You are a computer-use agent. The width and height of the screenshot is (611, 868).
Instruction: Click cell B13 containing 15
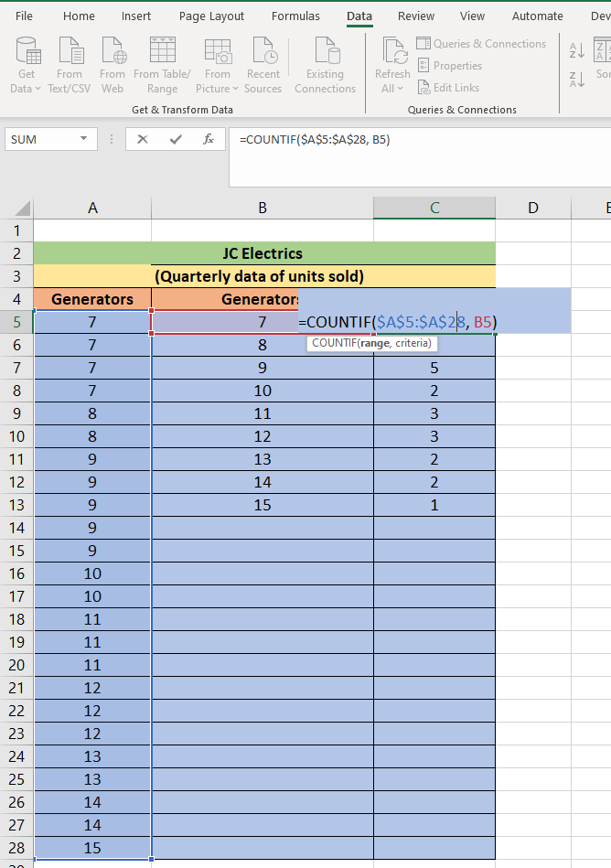[263, 505]
